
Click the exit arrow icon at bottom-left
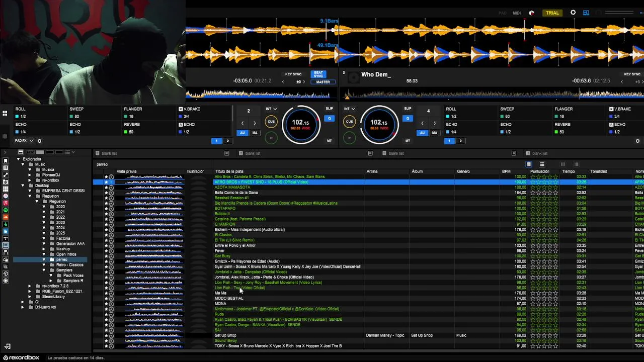(x=7, y=346)
